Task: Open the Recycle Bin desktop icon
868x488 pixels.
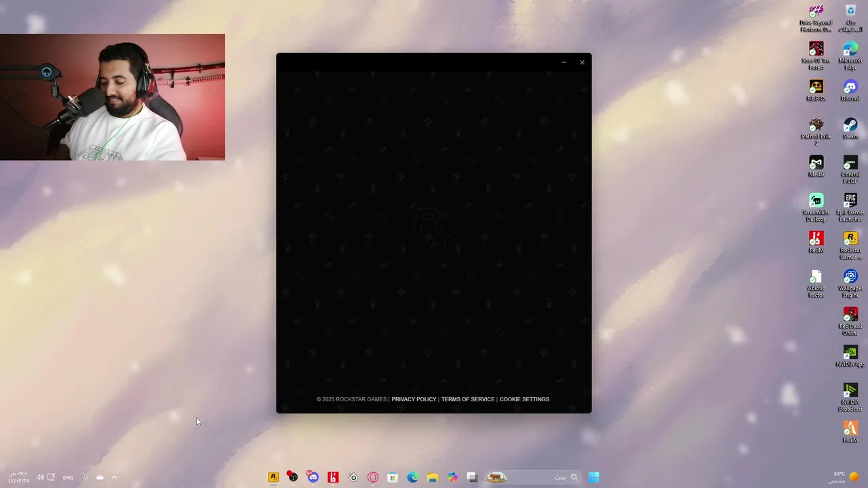Action: click(850, 18)
